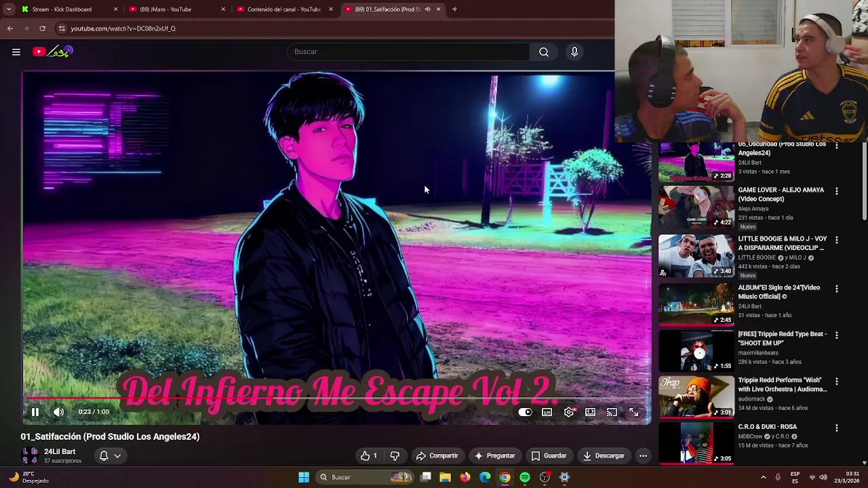Click the 24Lil Bart channel avatar
This screenshot has width=868, height=488.
tap(30, 455)
